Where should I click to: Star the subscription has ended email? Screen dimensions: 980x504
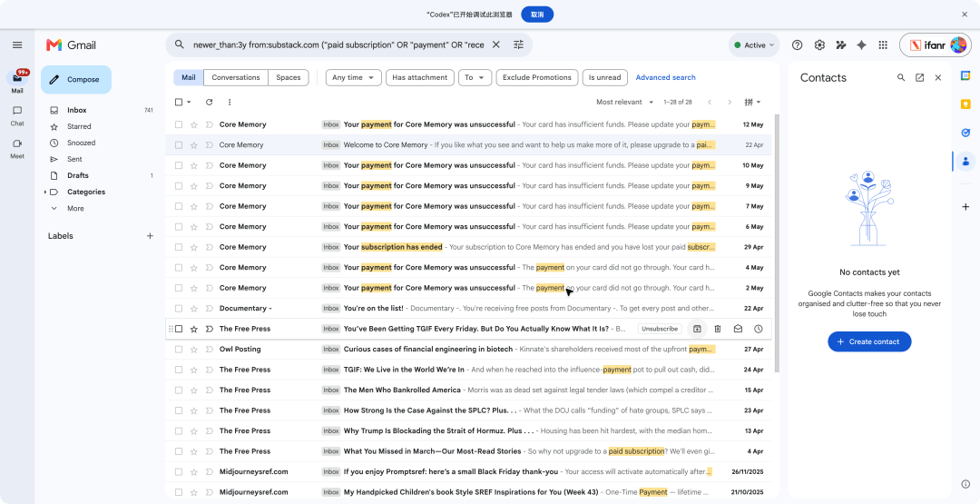(194, 247)
